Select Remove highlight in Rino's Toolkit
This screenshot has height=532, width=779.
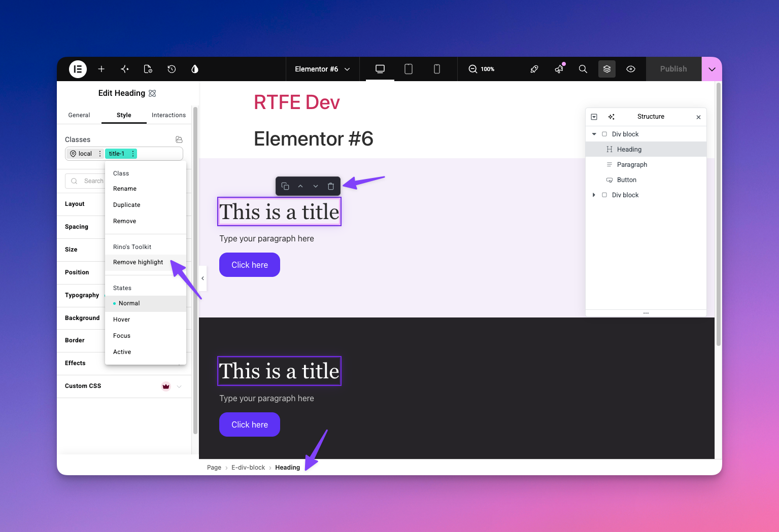146,262
